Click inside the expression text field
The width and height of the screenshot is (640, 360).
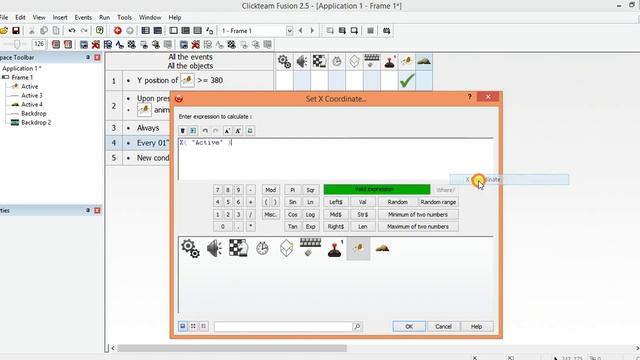[x=336, y=159]
